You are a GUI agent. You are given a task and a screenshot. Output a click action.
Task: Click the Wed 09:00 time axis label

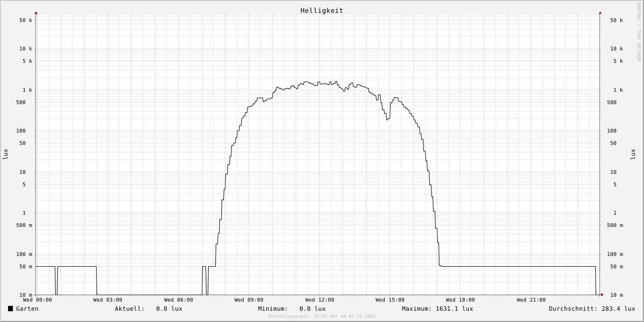(249, 300)
